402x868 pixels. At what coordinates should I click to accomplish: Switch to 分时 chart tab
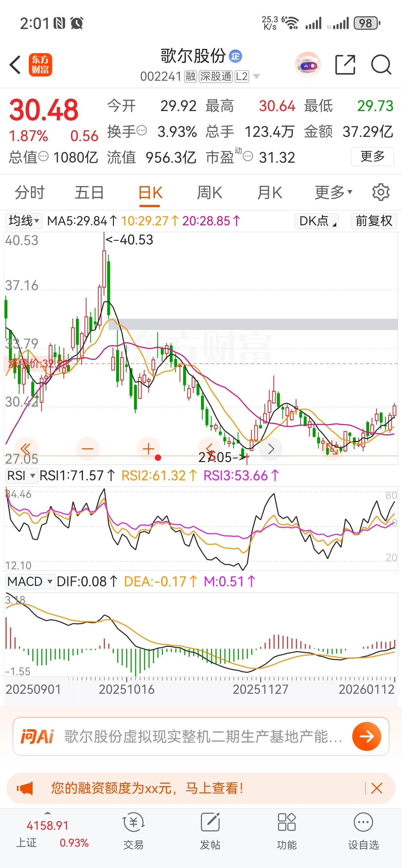(x=30, y=193)
